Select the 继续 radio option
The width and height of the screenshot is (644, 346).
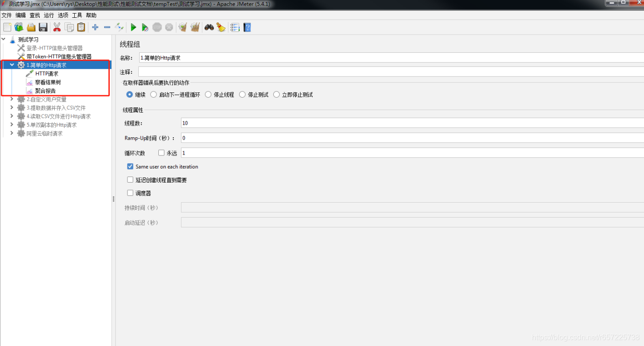pos(130,94)
